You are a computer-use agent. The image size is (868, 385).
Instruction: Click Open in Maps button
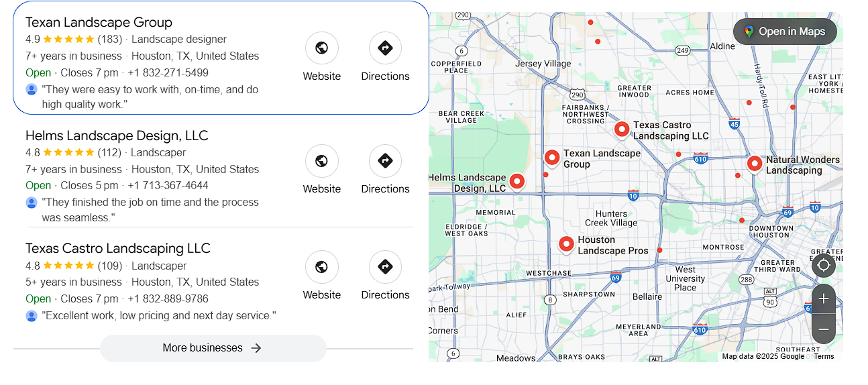785,32
